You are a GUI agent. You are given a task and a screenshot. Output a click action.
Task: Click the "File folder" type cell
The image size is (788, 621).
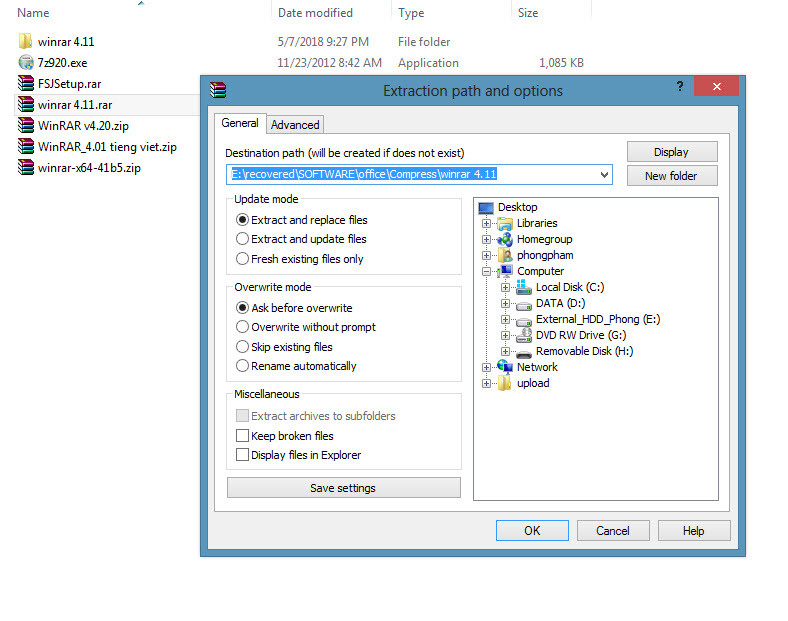(x=424, y=42)
